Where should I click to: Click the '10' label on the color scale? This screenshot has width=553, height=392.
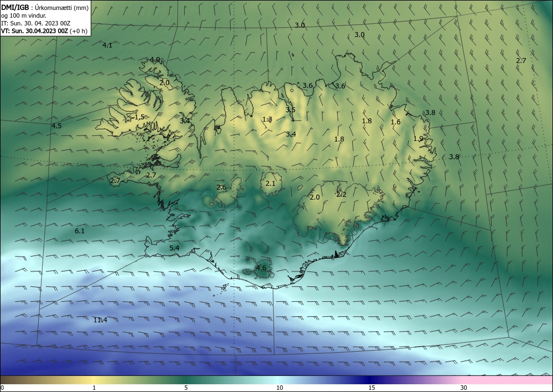[279, 388]
